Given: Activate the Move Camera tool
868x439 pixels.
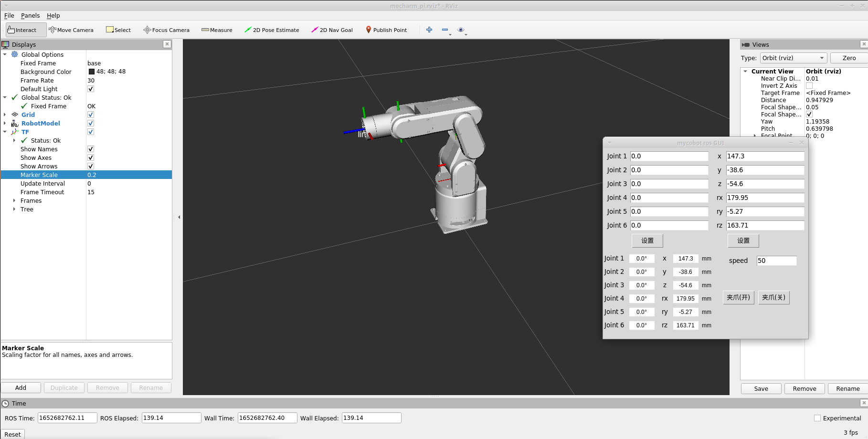Looking at the screenshot, I should [x=71, y=30].
